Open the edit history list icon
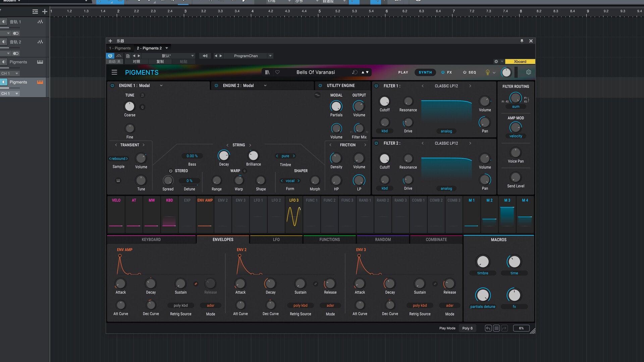Image resolution: width=644 pixels, height=362 pixels. (x=496, y=328)
